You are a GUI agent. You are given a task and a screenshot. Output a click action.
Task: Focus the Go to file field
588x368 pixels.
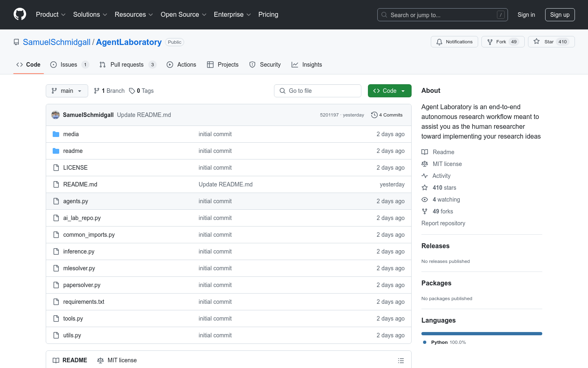318,91
